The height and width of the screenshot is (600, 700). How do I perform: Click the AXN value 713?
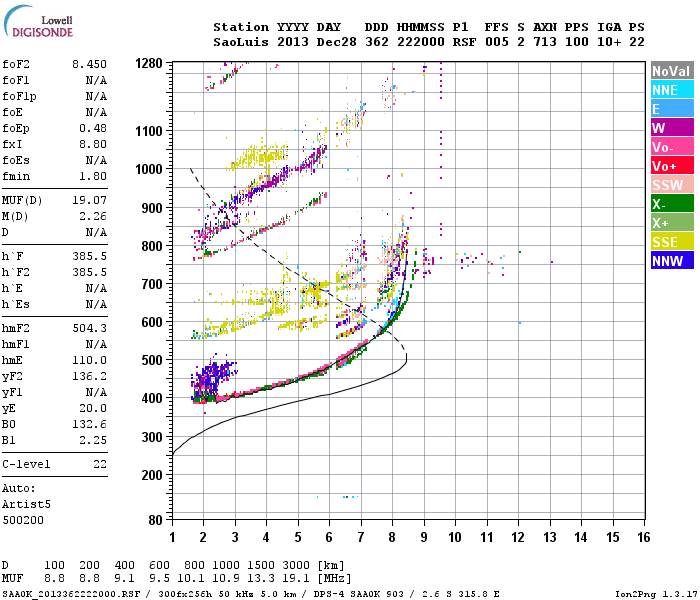545,42
